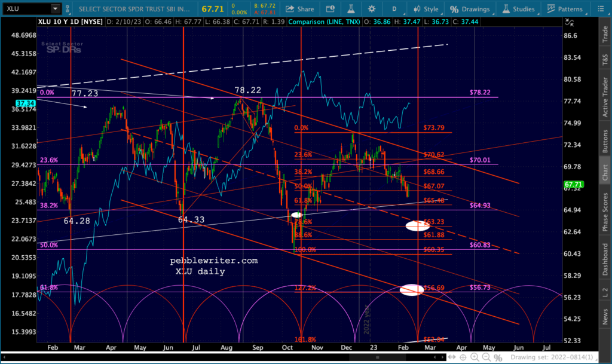Viewport: 612px width, 364px height.
Task: Open the L 2 side tab
Action: (x=605, y=293)
